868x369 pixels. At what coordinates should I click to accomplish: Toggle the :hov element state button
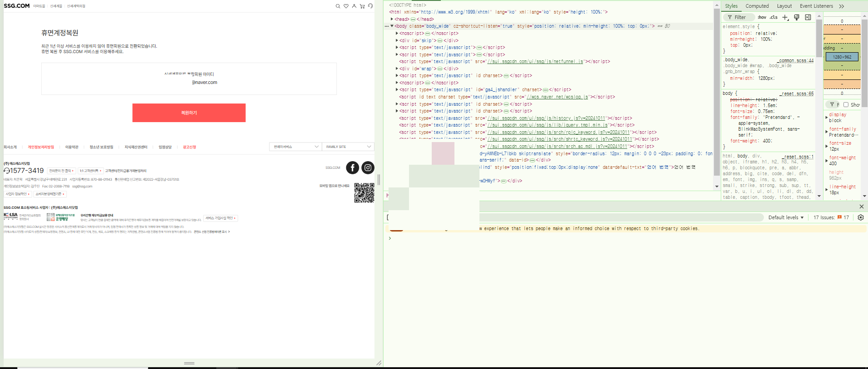pyautogui.click(x=762, y=17)
